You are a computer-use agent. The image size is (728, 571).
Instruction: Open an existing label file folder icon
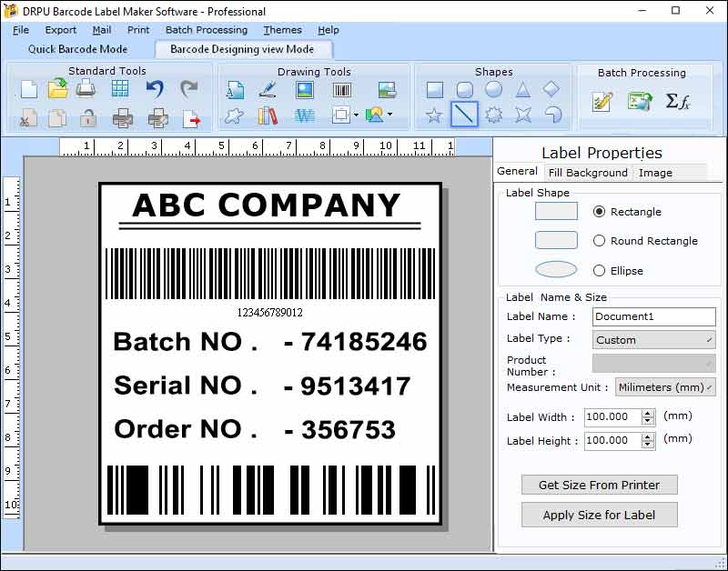point(58,88)
